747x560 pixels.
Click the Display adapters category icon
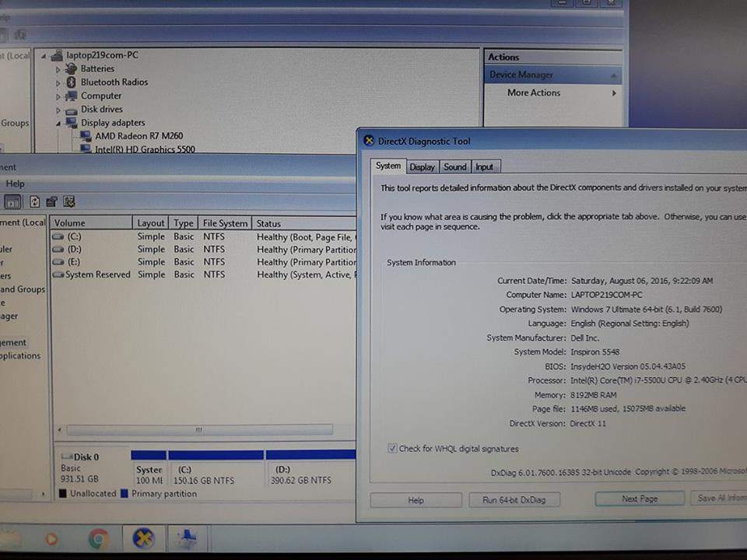pos(71,123)
